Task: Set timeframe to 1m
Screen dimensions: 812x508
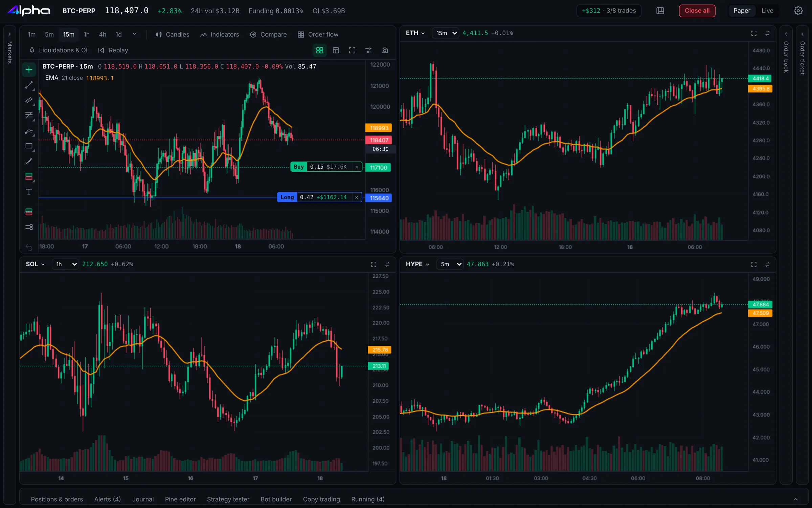Action: tap(32, 35)
